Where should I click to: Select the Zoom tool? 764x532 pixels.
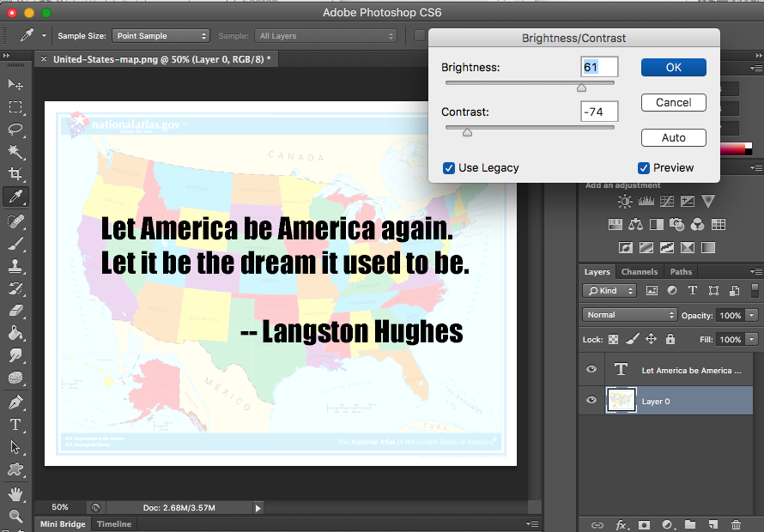(x=15, y=516)
